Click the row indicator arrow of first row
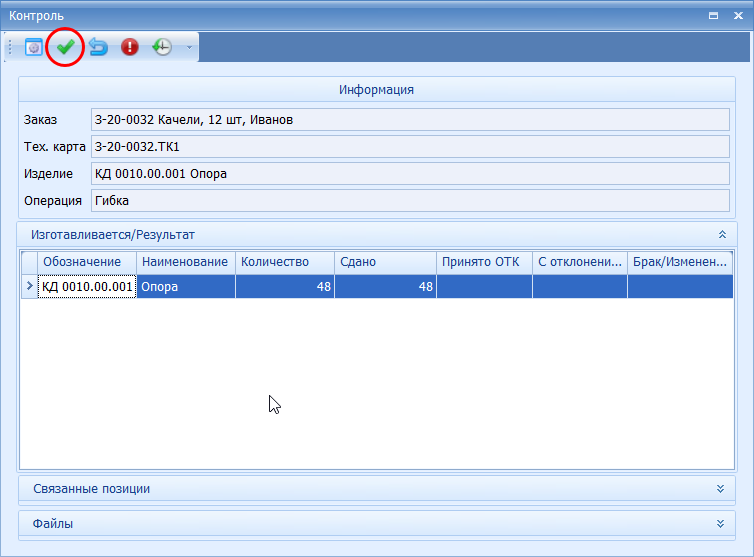The image size is (754, 557). click(29, 287)
